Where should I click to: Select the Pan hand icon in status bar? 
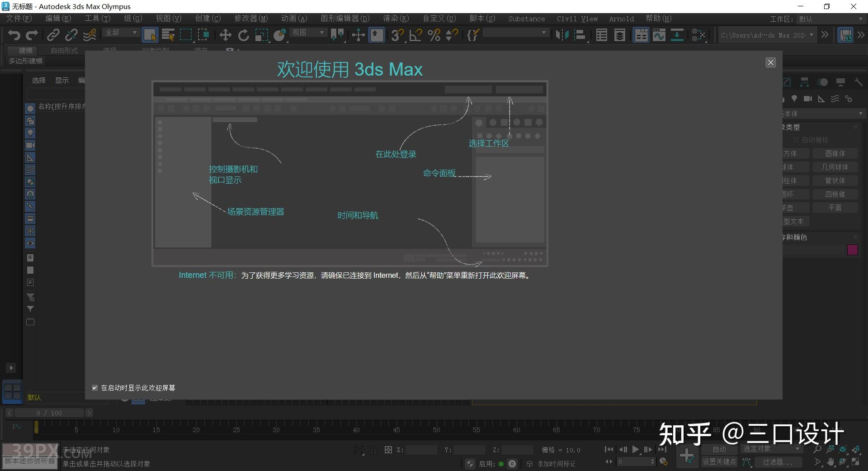click(x=831, y=462)
